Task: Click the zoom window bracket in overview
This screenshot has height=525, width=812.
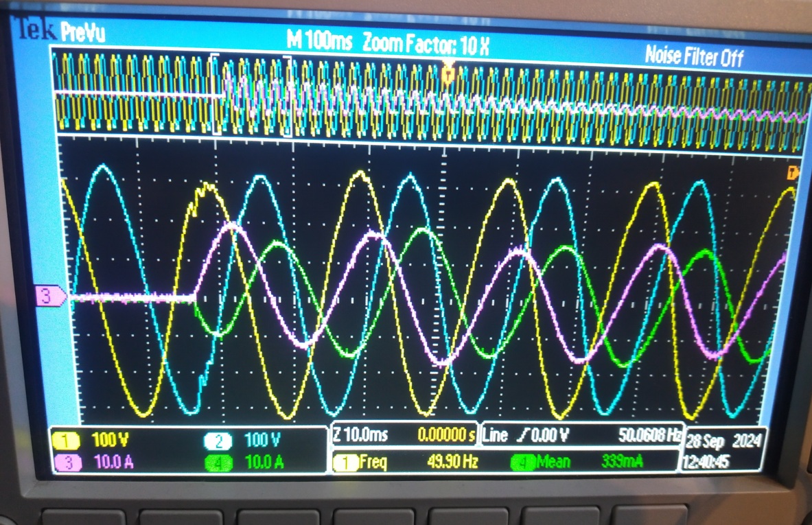Action: point(252,95)
